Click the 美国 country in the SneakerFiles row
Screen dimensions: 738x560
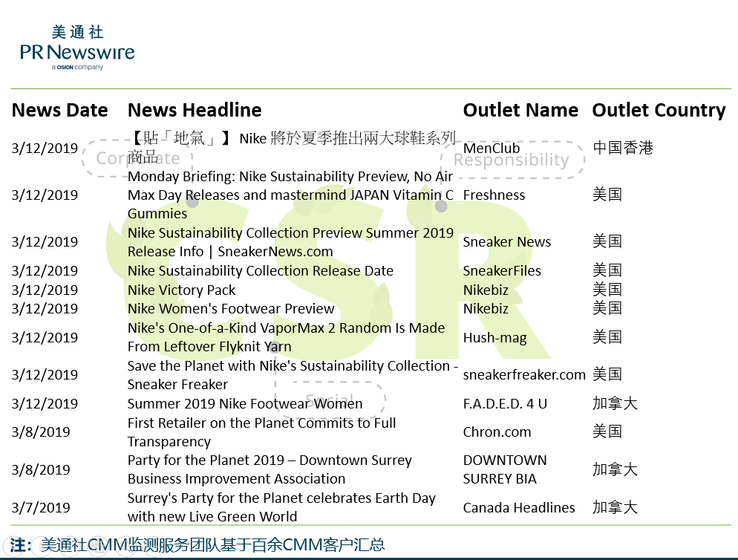607,270
